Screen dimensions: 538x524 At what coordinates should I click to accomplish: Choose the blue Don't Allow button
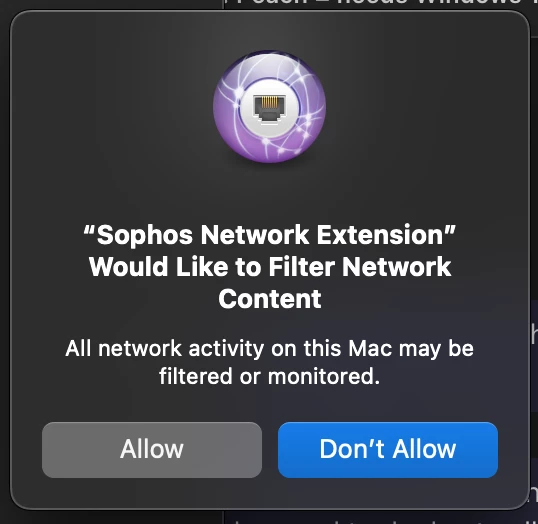pyautogui.click(x=388, y=450)
